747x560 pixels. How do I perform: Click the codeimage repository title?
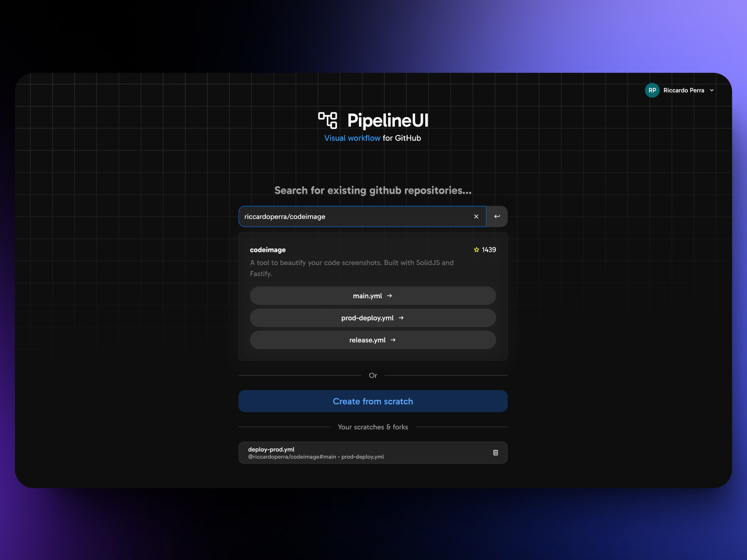click(268, 250)
